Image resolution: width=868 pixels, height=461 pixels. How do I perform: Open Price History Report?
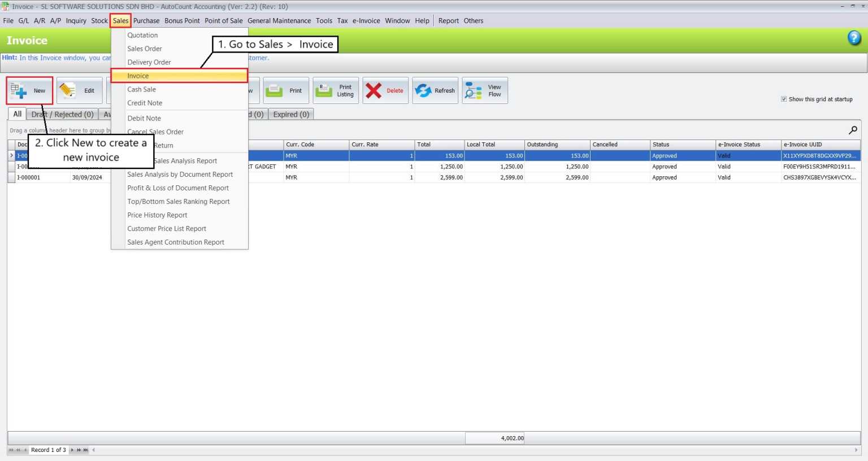pos(180,215)
